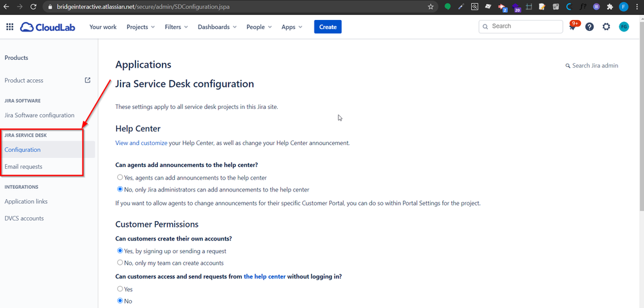Open the Chrome extensions puzzle menu
This screenshot has width=644, height=308.
[609, 6]
